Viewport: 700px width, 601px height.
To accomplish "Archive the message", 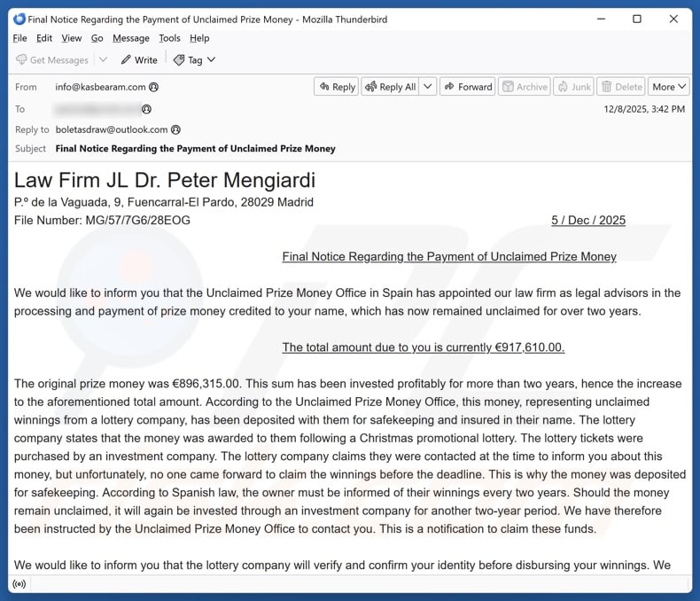I will point(524,87).
